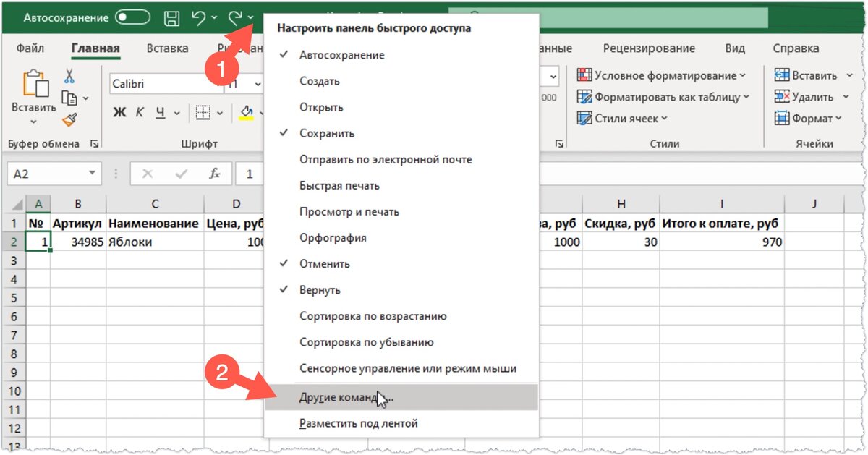Uncheck Вернуть in the quick access menu

[x=401, y=290]
